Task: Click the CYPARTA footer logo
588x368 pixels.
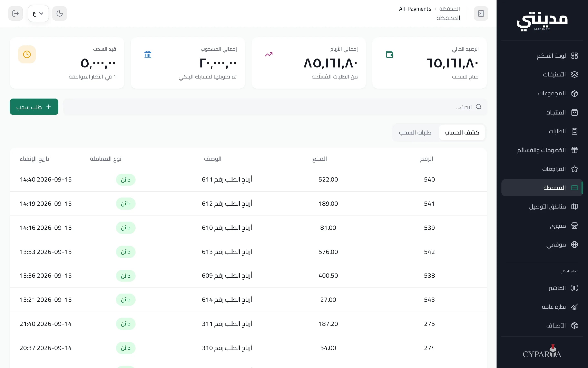Action: [542, 351]
